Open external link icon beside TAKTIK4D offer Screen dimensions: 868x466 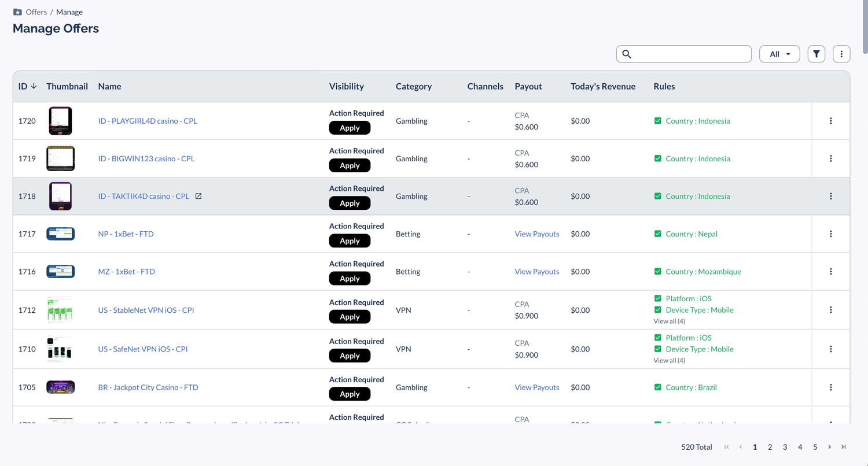point(198,196)
